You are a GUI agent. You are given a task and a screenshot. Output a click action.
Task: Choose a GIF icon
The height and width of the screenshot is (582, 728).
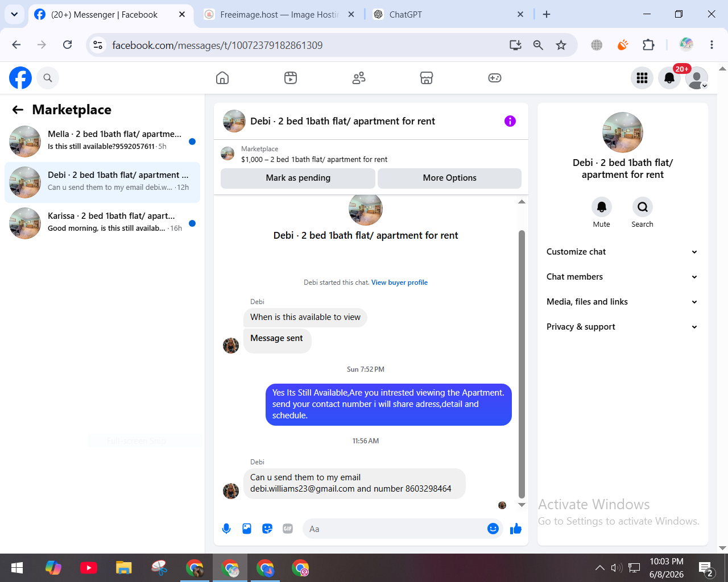pos(288,529)
